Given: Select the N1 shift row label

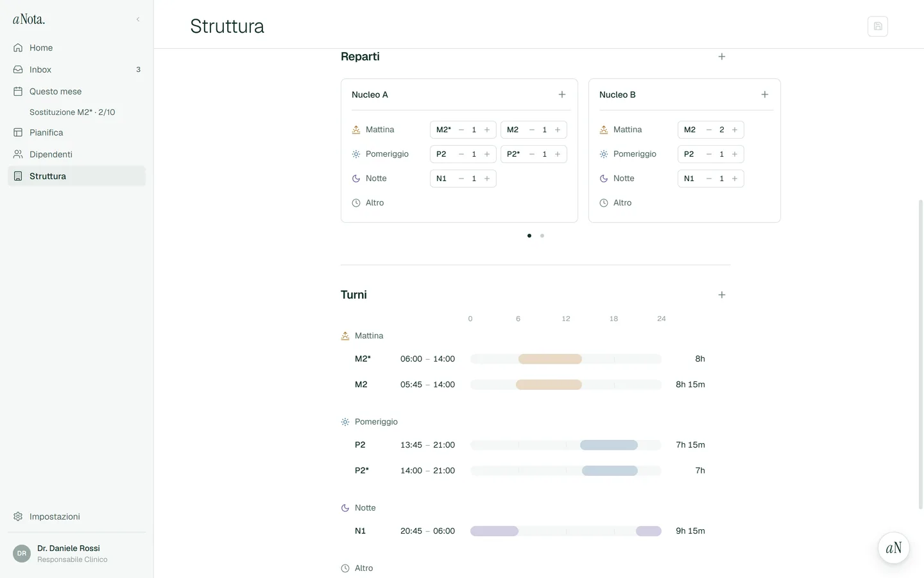Looking at the screenshot, I should (360, 531).
